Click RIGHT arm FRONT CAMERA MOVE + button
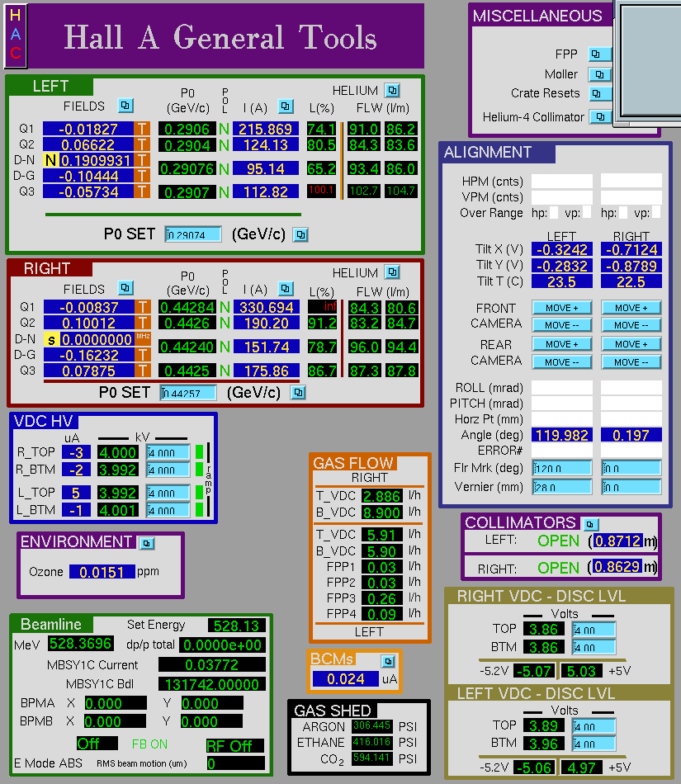The image size is (681, 784). tap(631, 308)
